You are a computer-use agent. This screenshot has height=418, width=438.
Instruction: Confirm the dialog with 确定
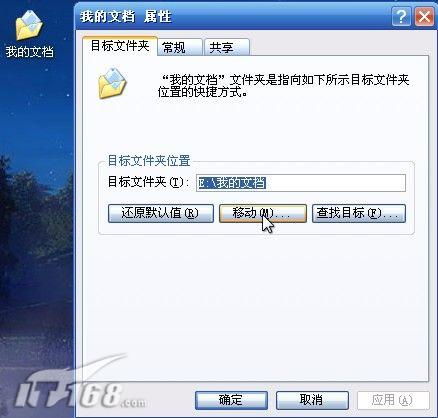tap(231, 400)
